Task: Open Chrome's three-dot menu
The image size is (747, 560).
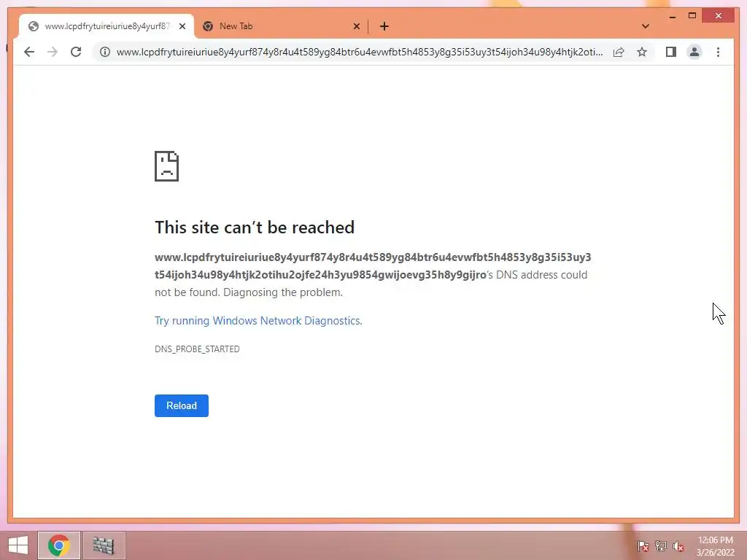Action: pyautogui.click(x=718, y=52)
